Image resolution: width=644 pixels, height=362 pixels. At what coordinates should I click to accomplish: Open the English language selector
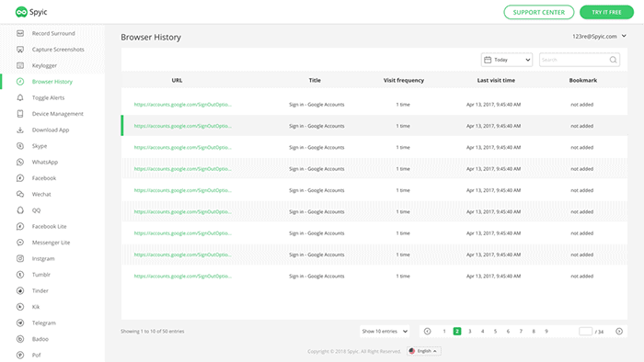[x=424, y=351]
